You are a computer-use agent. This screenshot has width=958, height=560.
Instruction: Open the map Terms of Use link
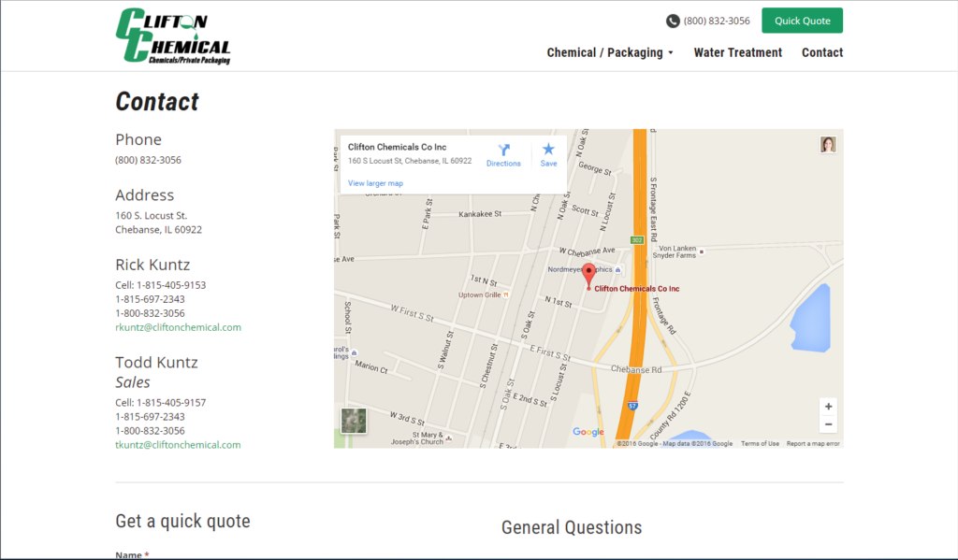click(x=760, y=444)
